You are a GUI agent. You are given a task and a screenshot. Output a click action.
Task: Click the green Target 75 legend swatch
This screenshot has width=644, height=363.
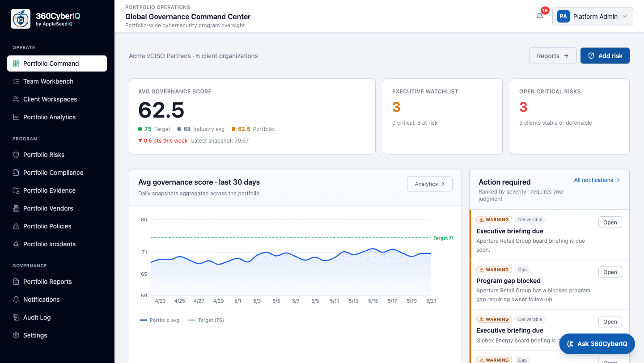point(140,129)
